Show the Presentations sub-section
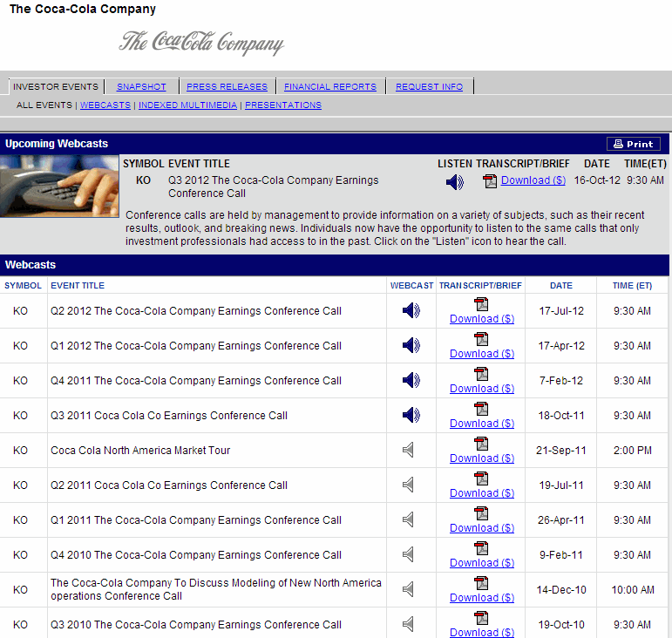 [282, 105]
